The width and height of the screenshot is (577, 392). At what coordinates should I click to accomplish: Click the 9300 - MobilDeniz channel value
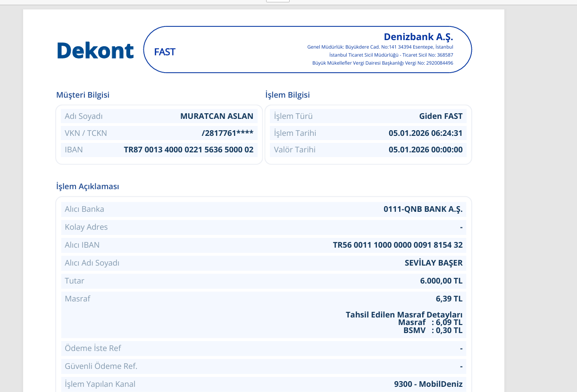[428, 384]
